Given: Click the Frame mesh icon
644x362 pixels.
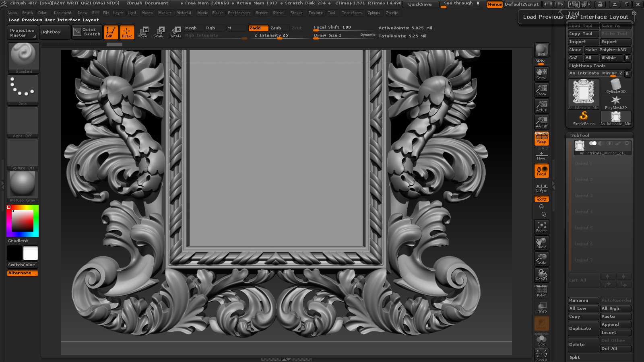Looking at the screenshot, I should tap(541, 227).
